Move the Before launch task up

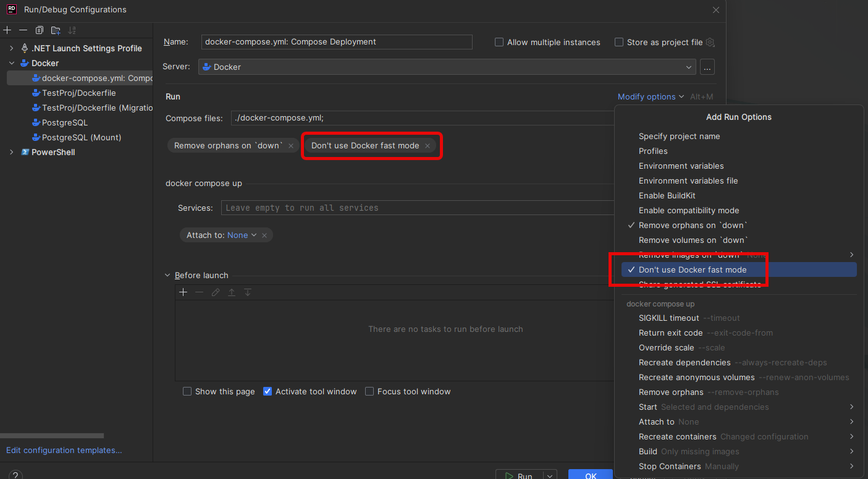tap(231, 292)
